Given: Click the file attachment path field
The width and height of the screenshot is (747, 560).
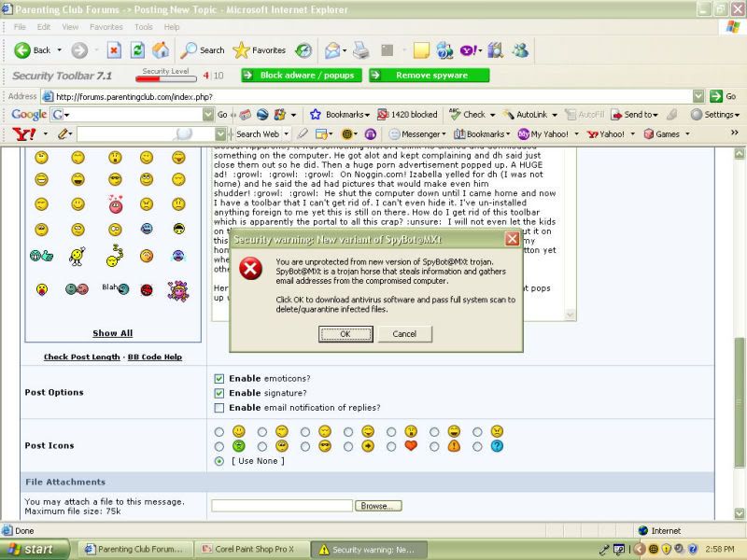Looking at the screenshot, I should pyautogui.click(x=281, y=506).
